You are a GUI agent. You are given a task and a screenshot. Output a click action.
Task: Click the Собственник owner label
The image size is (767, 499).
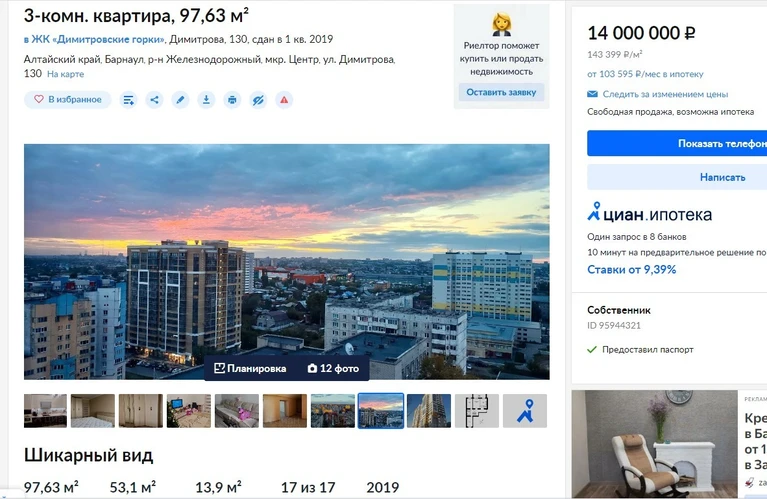[x=619, y=310]
